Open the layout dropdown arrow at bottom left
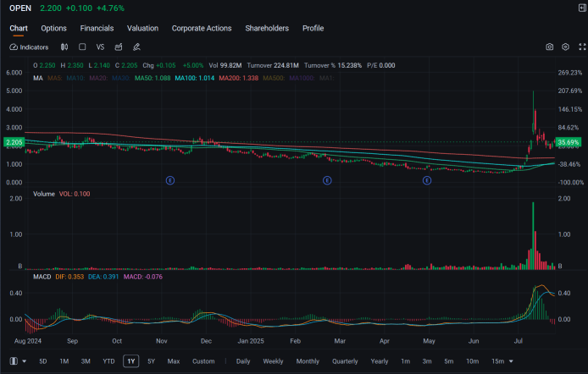 coord(25,361)
